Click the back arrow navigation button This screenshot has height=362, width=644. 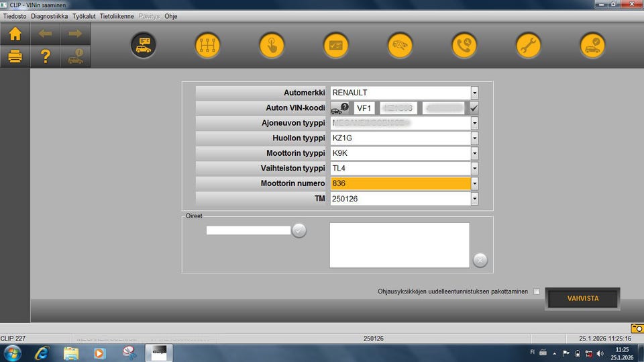tap(45, 34)
